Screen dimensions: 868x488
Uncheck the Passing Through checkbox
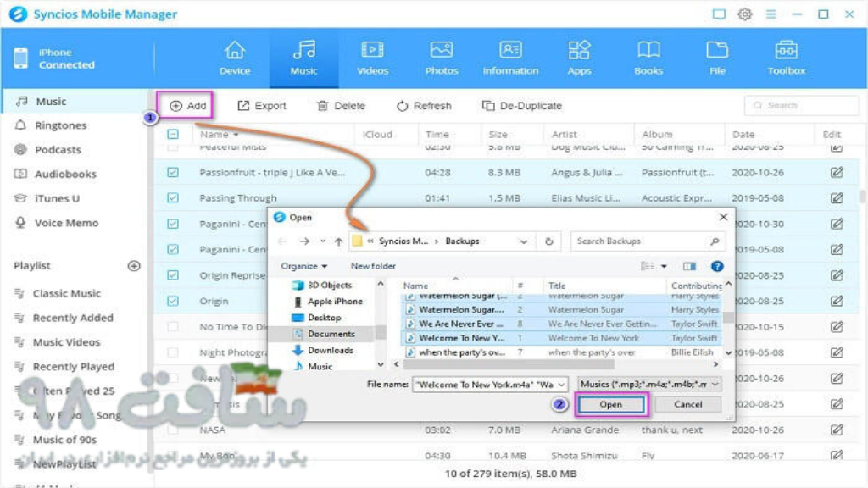pos(173,197)
